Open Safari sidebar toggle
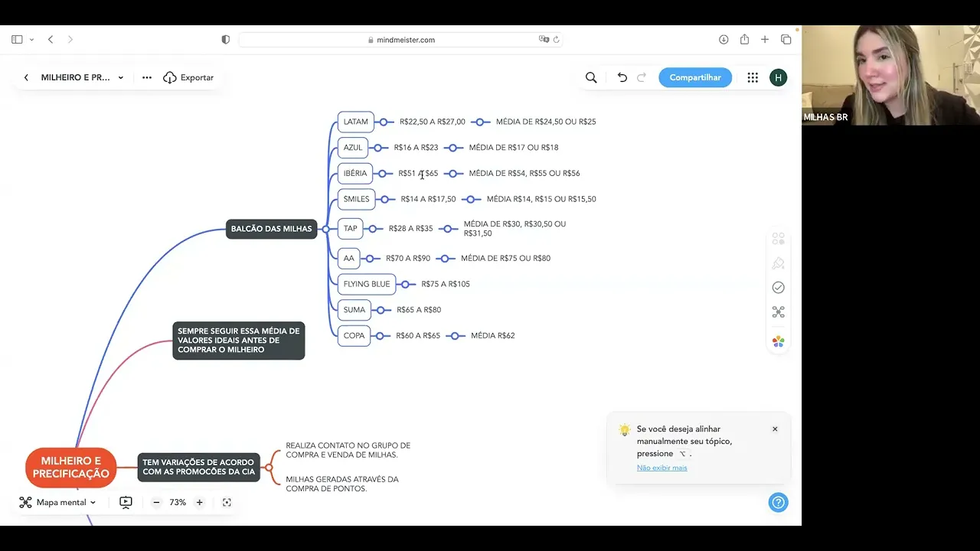 point(17,39)
